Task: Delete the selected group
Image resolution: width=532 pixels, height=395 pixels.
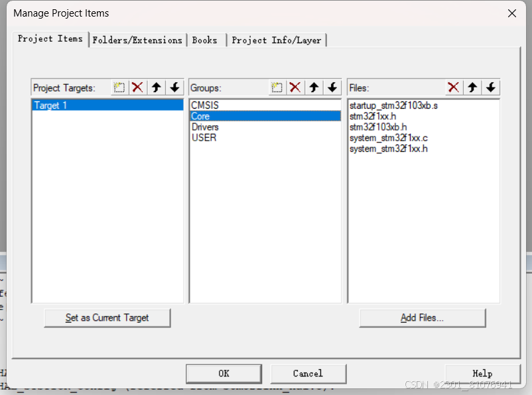Action: [x=295, y=87]
